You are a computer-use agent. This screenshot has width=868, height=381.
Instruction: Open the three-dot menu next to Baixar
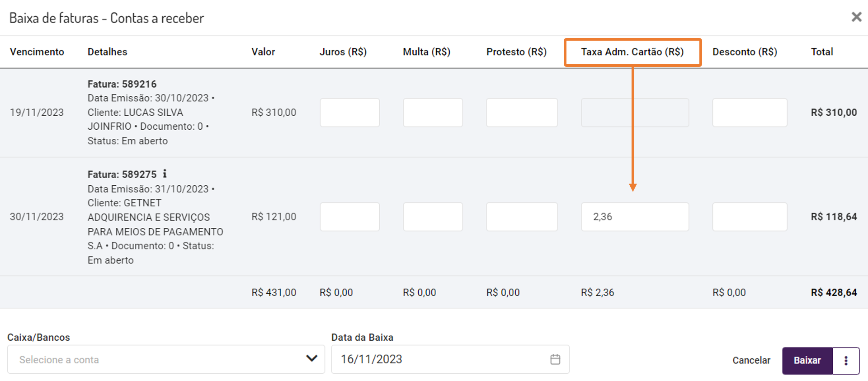point(846,360)
